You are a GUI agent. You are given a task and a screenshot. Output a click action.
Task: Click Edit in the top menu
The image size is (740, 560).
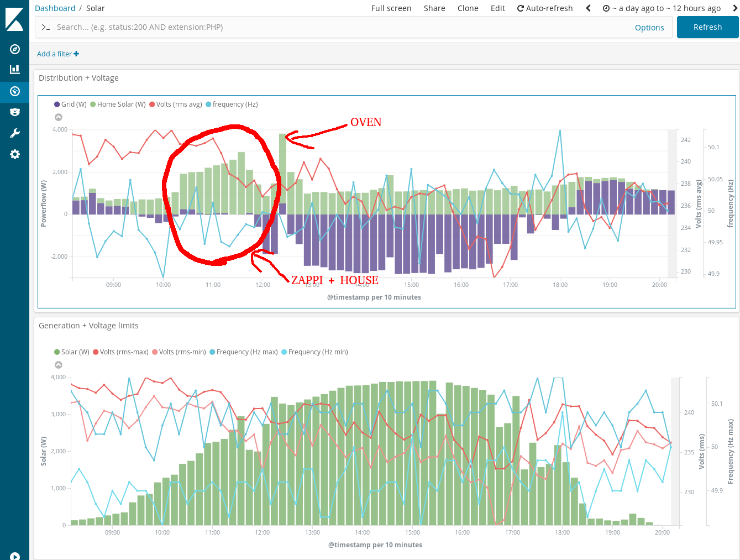(x=498, y=8)
